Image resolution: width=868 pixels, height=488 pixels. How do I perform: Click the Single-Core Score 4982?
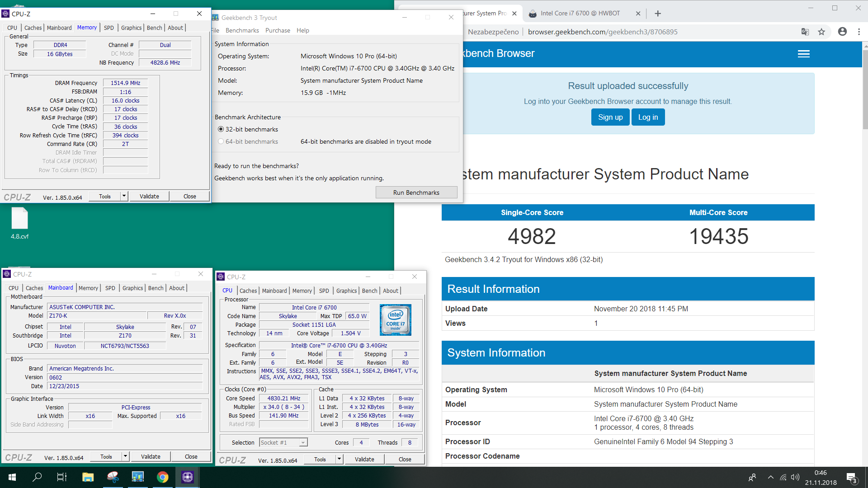(532, 236)
